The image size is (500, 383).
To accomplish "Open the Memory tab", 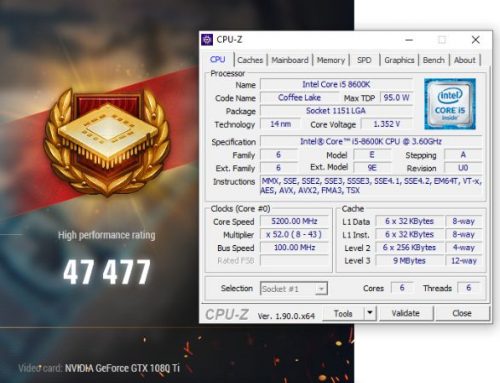I will [x=330, y=60].
